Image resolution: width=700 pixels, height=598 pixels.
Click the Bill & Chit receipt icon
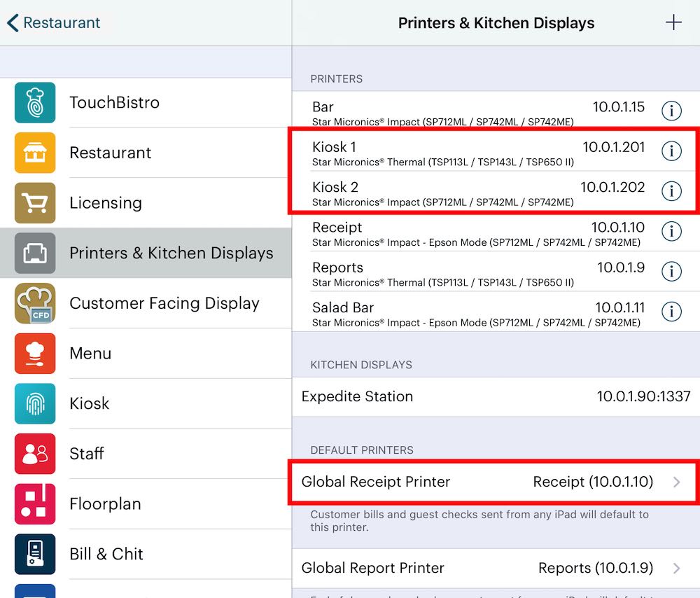[35, 554]
